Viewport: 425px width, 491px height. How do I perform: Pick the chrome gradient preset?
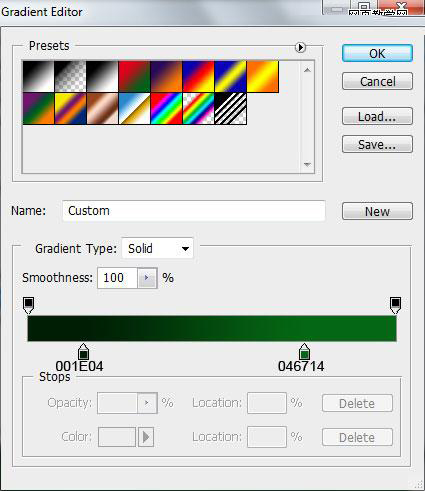(x=134, y=109)
